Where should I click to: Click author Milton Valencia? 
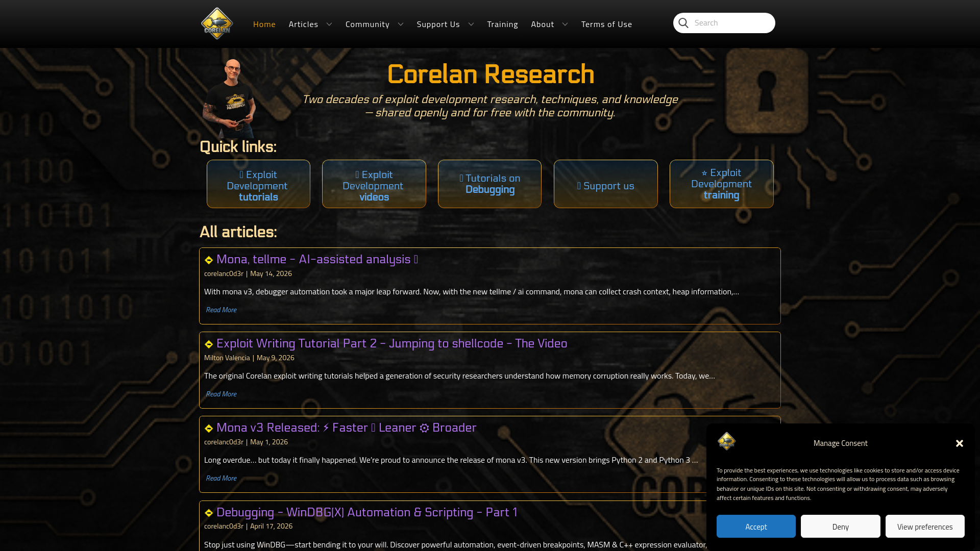(227, 358)
